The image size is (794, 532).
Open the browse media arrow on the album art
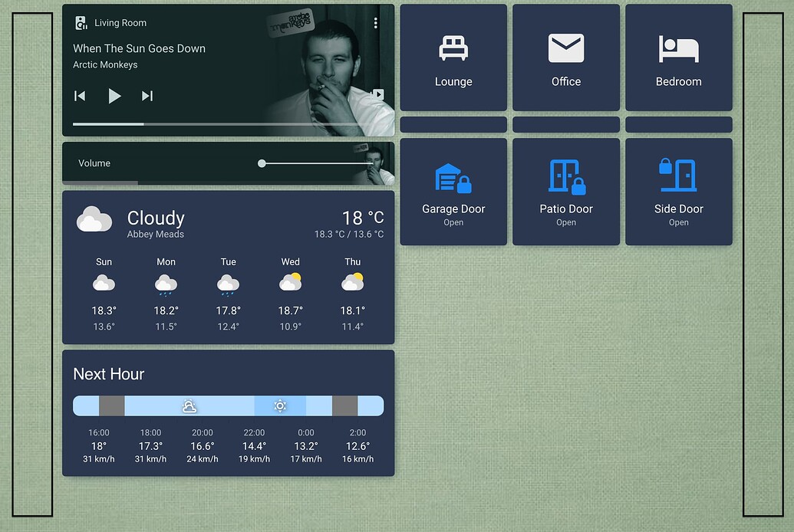pos(377,94)
